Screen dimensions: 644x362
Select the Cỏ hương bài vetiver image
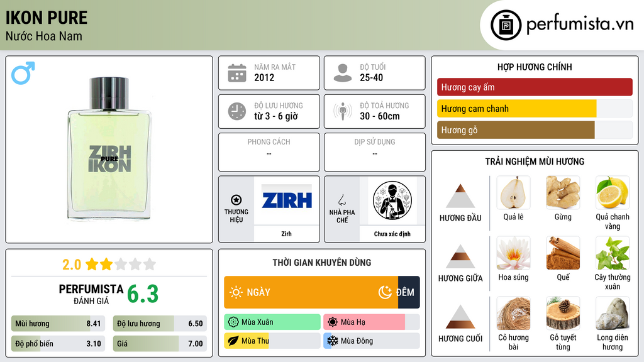[513, 313]
